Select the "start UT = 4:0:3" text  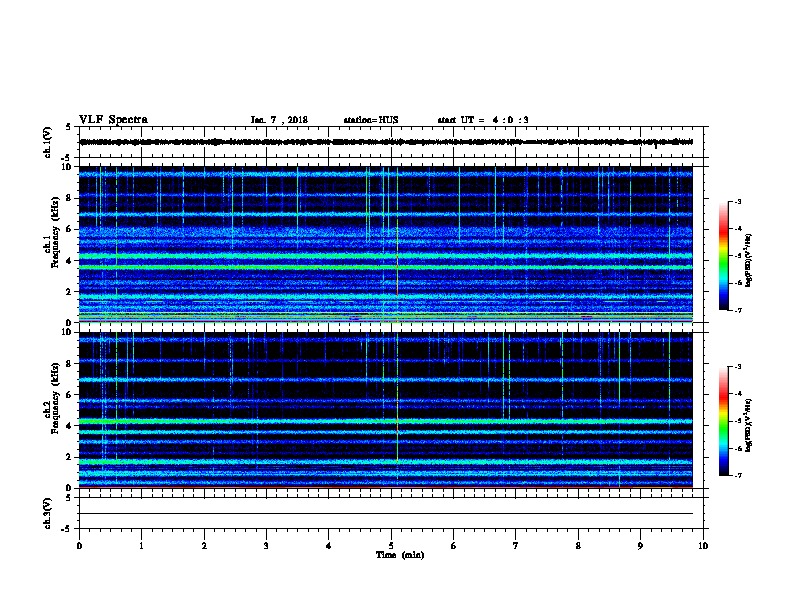483,120
